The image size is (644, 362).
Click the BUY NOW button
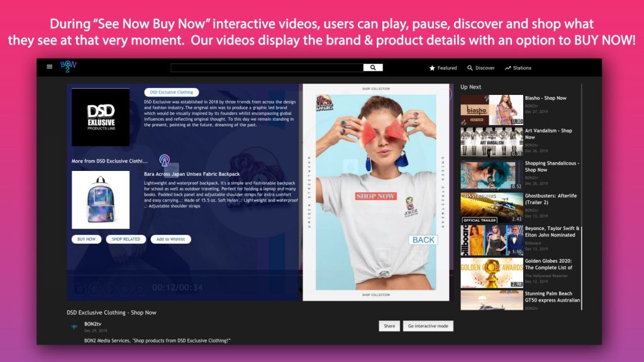86,239
